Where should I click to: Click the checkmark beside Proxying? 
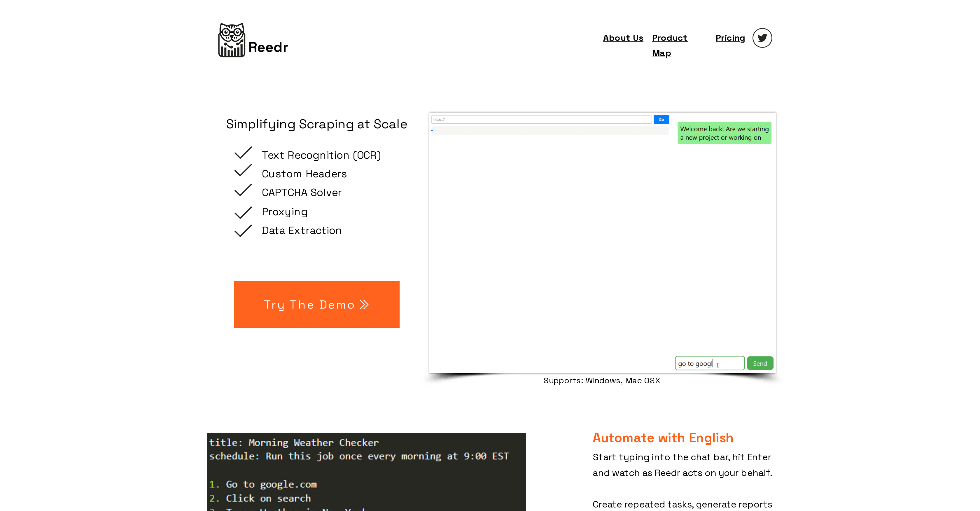point(243,212)
